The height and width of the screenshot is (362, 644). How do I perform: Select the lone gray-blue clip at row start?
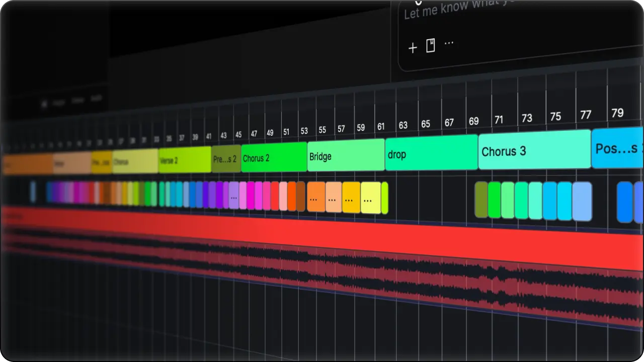(x=33, y=192)
